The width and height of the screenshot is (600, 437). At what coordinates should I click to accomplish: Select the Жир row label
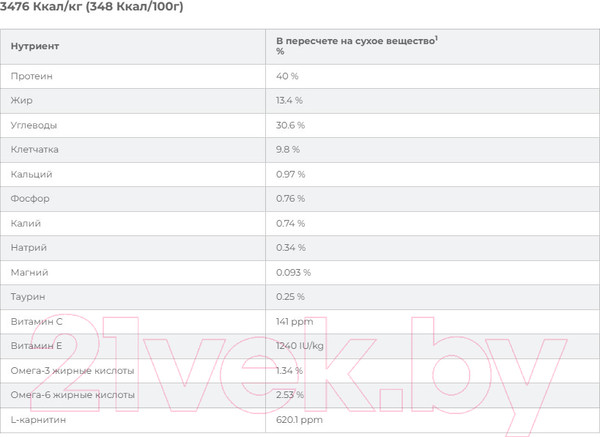coord(21,100)
